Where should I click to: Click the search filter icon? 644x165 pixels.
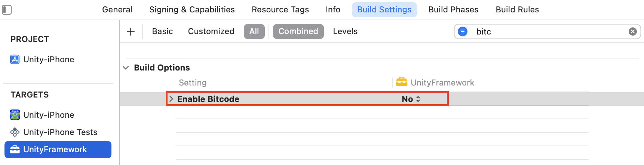(x=463, y=31)
